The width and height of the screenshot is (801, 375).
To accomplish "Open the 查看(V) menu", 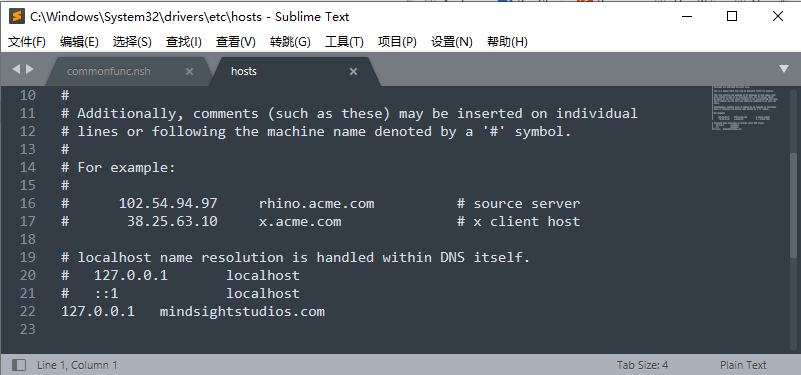I will click(x=235, y=42).
